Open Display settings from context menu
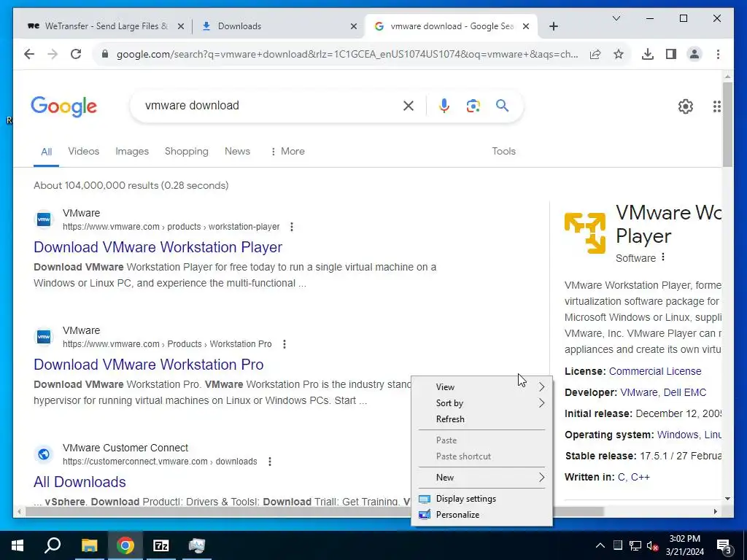 481,499
